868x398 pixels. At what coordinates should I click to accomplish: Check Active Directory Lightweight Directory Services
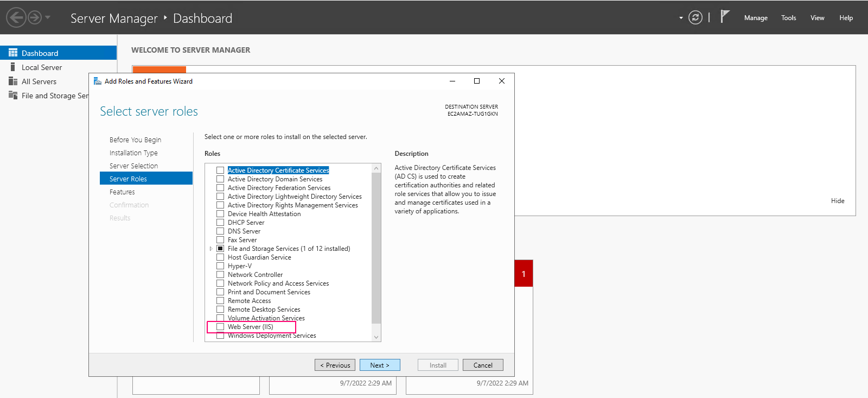coord(220,197)
